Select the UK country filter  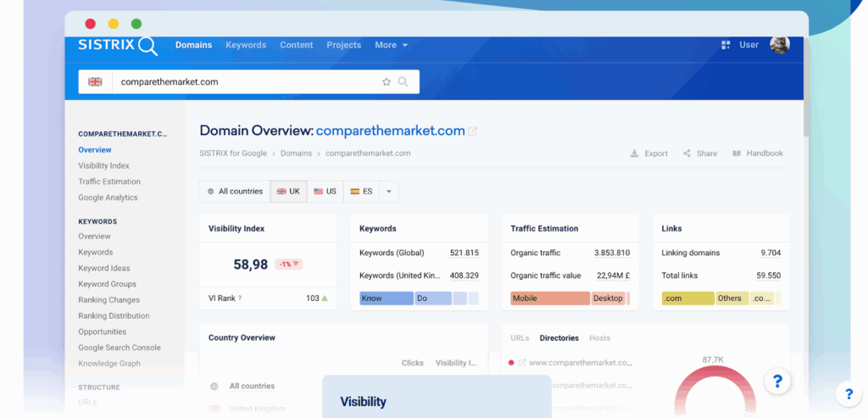tap(288, 192)
